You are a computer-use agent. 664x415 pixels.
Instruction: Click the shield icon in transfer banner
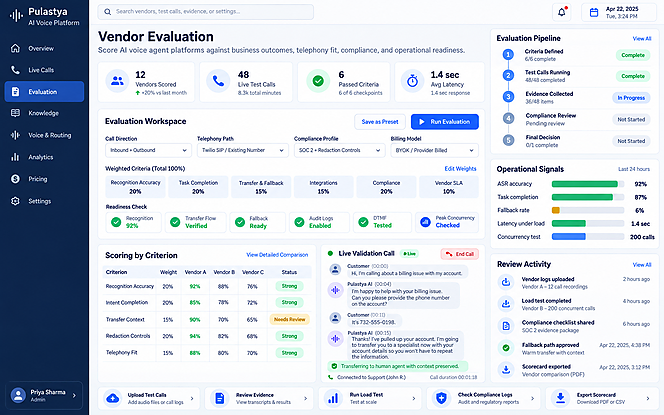click(x=334, y=366)
